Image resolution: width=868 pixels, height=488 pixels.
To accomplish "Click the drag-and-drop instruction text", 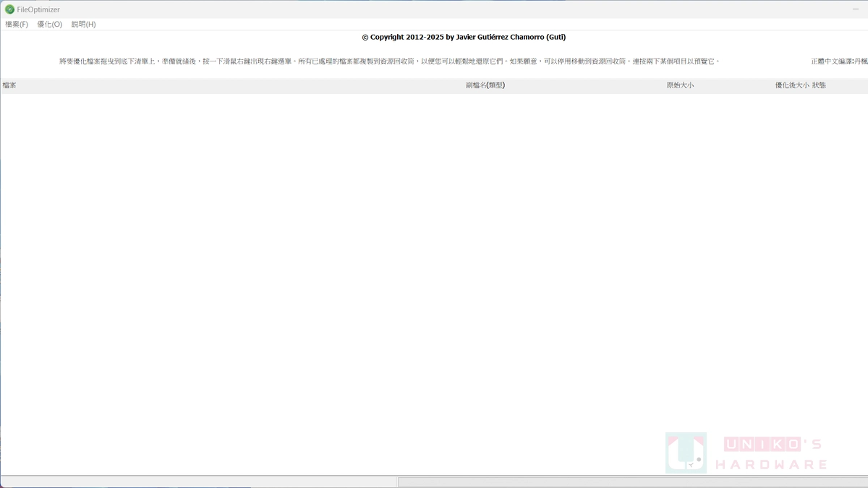I will click(389, 61).
